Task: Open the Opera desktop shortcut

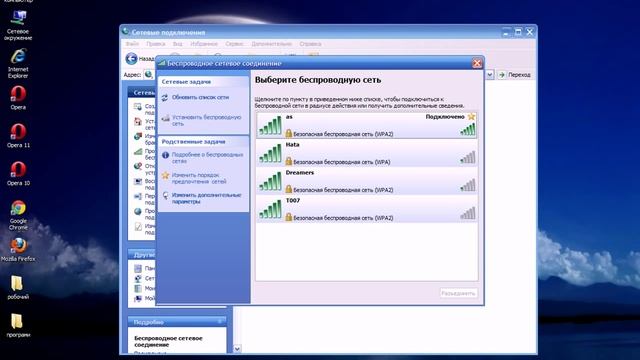Action: [18, 98]
